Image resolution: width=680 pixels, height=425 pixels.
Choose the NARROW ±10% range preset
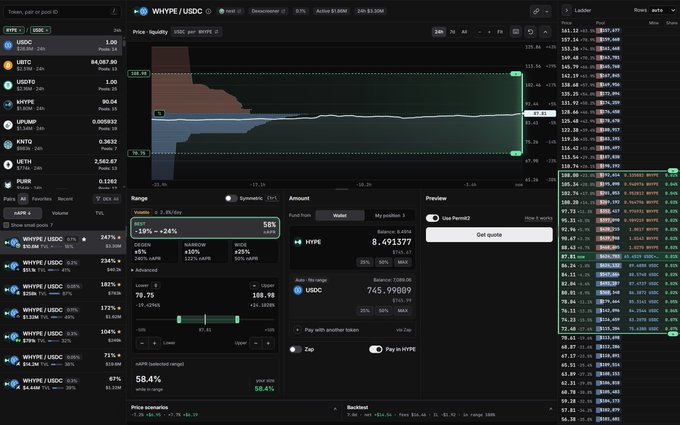[x=205, y=252]
